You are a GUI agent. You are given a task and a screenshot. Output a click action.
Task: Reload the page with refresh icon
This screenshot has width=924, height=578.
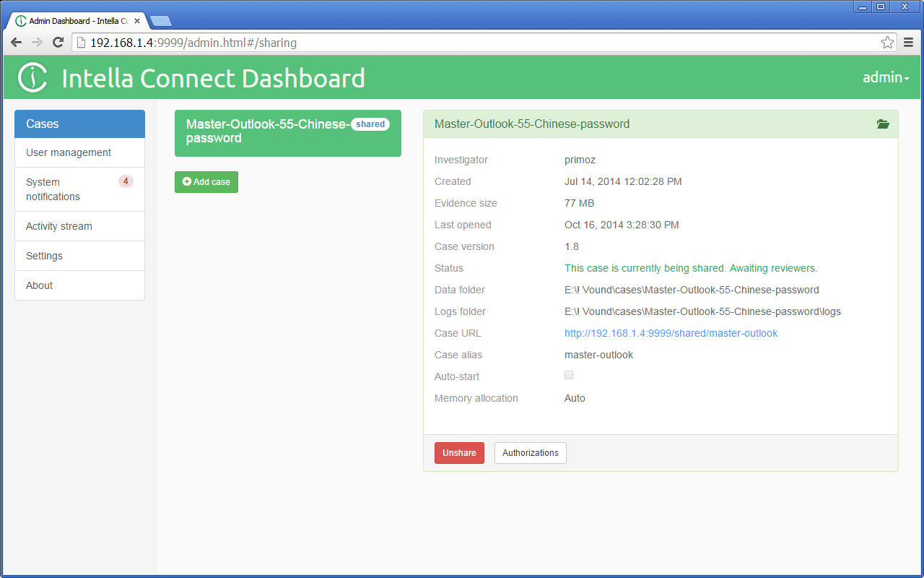tap(58, 43)
